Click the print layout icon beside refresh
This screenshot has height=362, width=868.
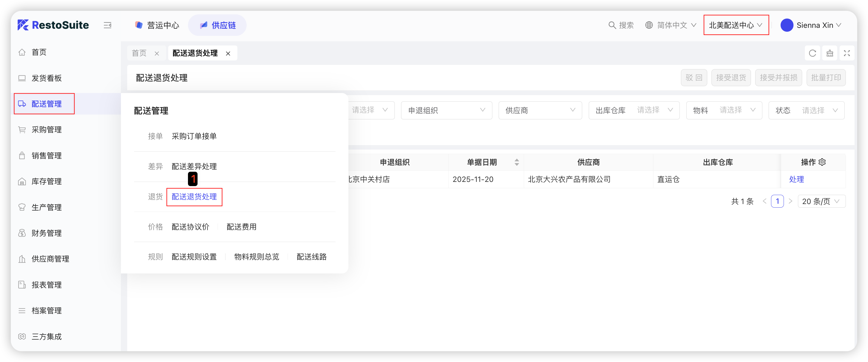point(830,53)
